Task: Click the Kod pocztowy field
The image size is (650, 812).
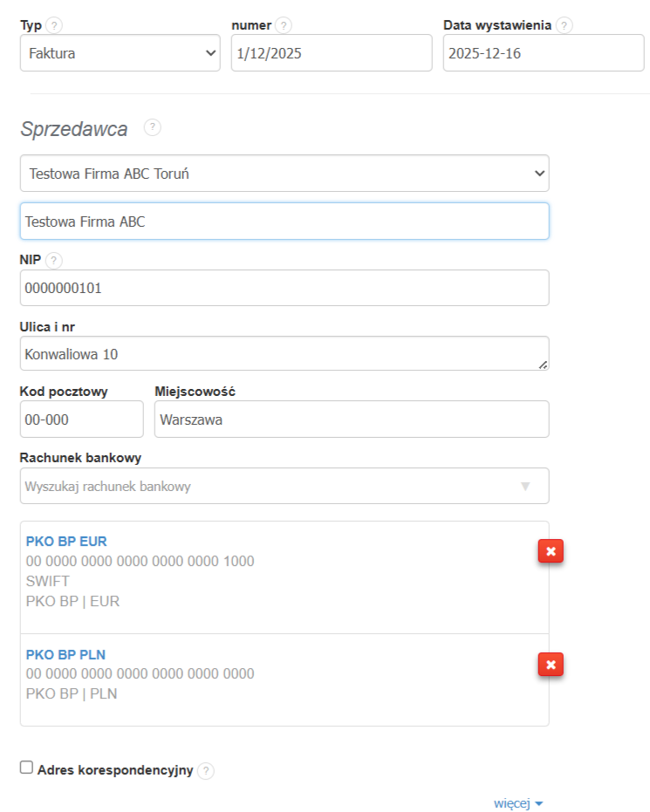Action: (81, 420)
